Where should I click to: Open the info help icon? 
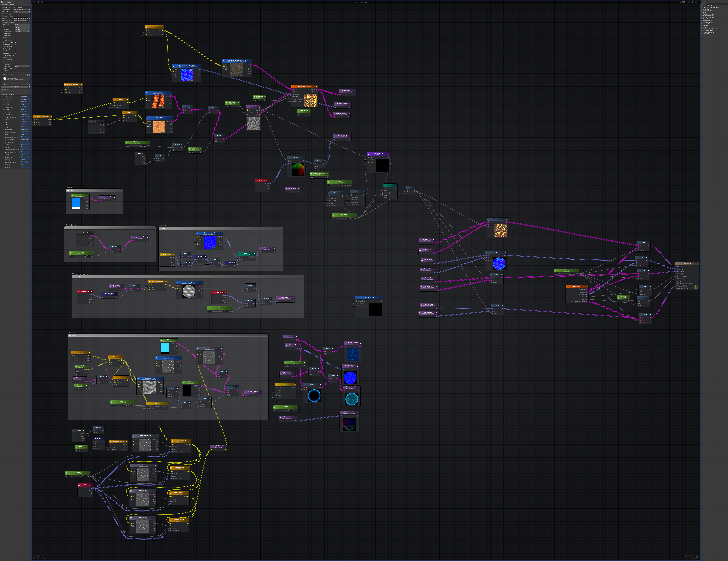point(699,2)
